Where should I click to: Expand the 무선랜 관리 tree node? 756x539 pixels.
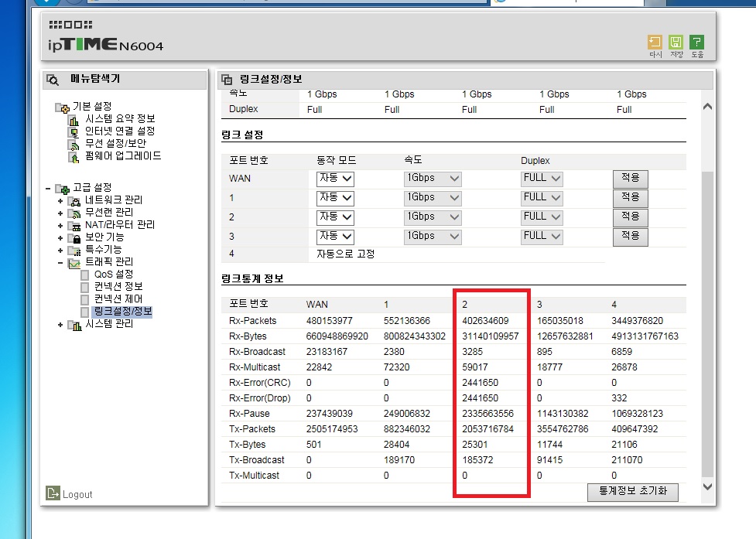[x=60, y=213]
